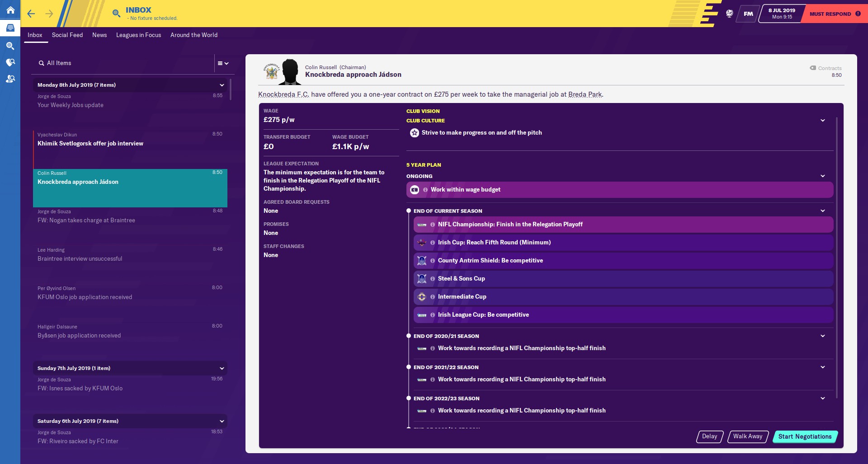Open 'Khimik Svetlogorsk offer job interview' message
Image resolution: width=868 pixels, height=464 pixels.
pos(130,150)
